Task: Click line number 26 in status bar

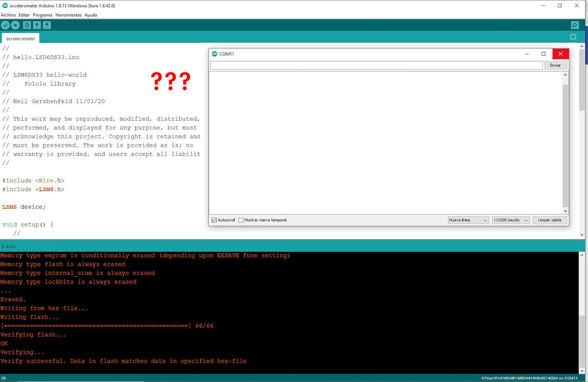Action: (x=3, y=378)
